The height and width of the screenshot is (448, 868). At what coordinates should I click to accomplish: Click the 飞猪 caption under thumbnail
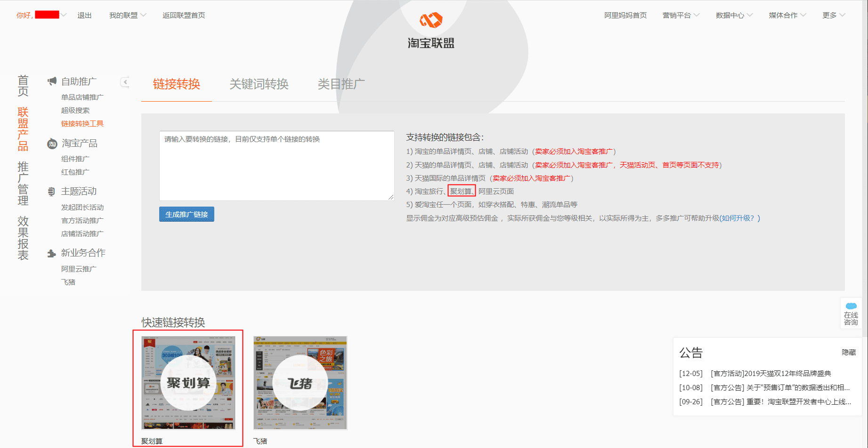pyautogui.click(x=260, y=441)
